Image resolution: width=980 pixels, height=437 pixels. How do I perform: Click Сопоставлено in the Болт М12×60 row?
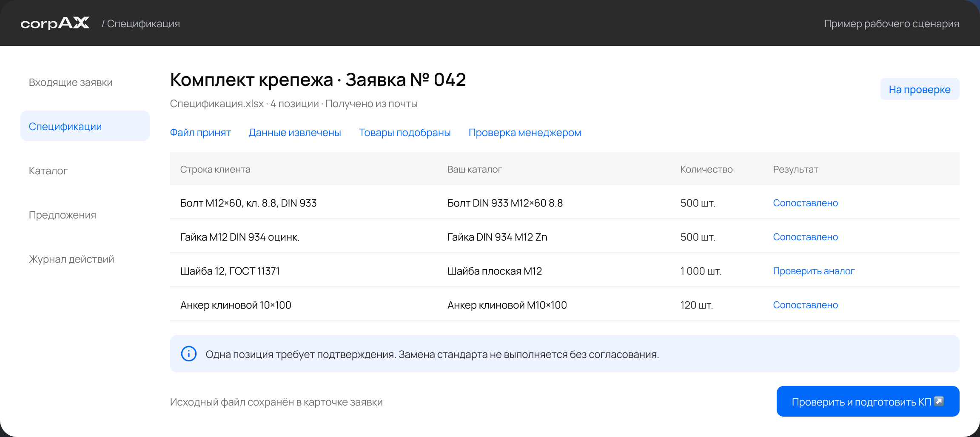(x=806, y=203)
